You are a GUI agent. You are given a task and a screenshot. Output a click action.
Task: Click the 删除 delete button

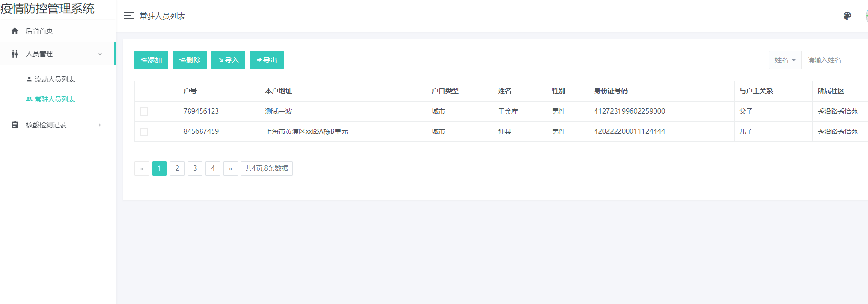[190, 60]
